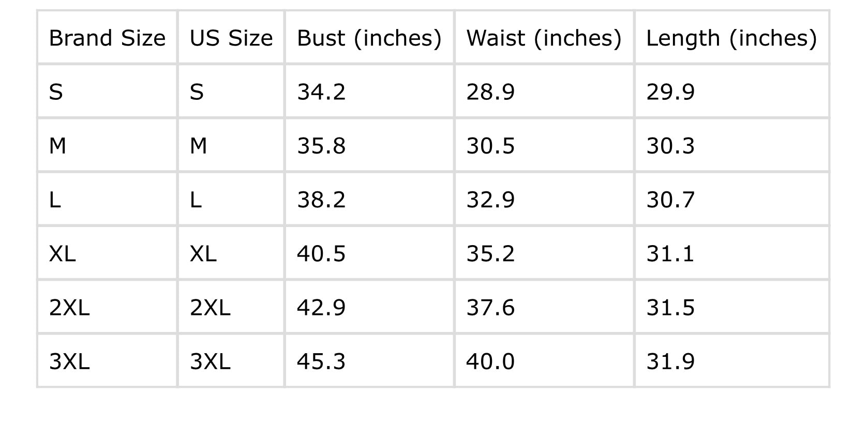Image resolution: width=868 pixels, height=423 pixels.
Task: Select the 34.2 bust value for S
Action: pos(369,92)
